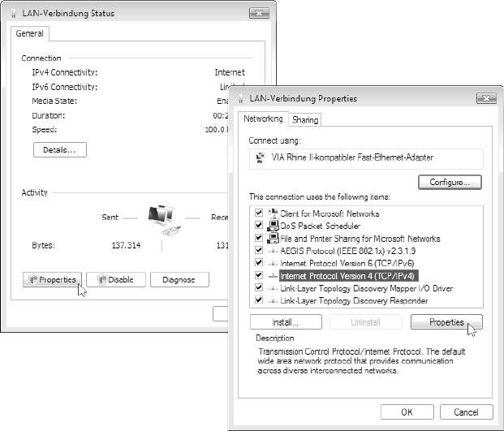Click the Bytes sent value 137.314

pos(126,245)
